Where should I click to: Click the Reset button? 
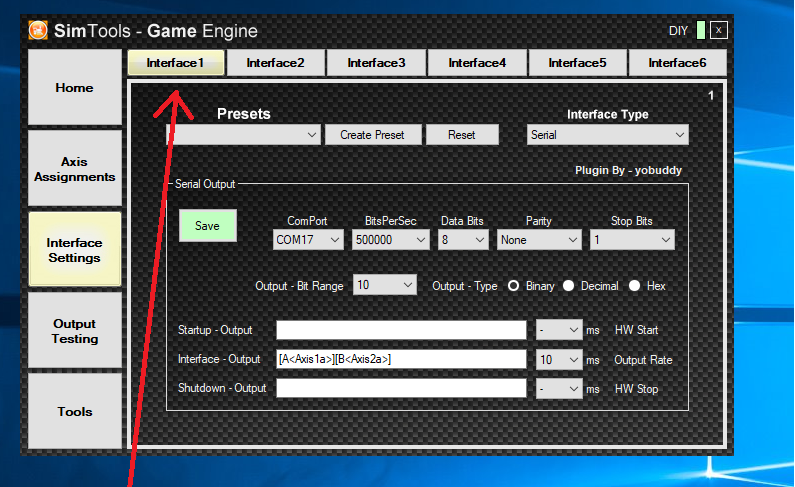462,135
